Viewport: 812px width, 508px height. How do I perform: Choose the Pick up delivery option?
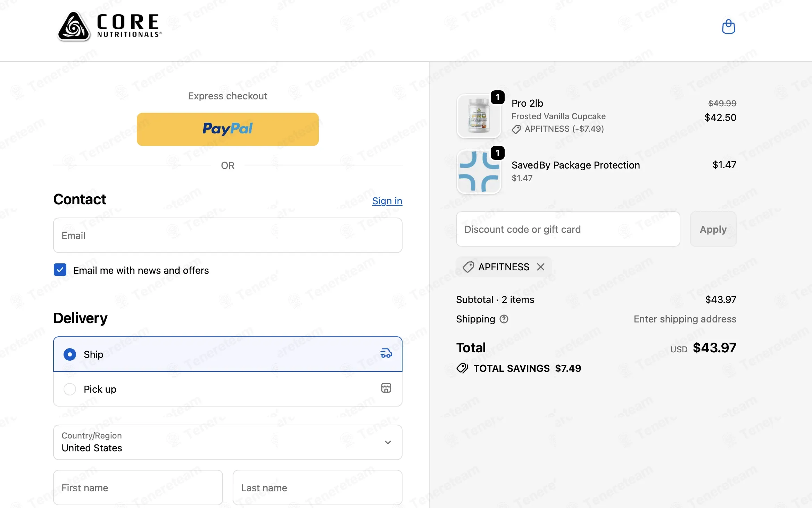coord(227,389)
